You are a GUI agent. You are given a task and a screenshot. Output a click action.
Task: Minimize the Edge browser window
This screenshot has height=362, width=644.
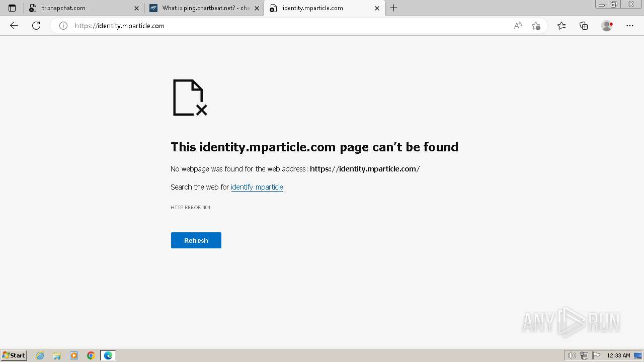pyautogui.click(x=602, y=5)
